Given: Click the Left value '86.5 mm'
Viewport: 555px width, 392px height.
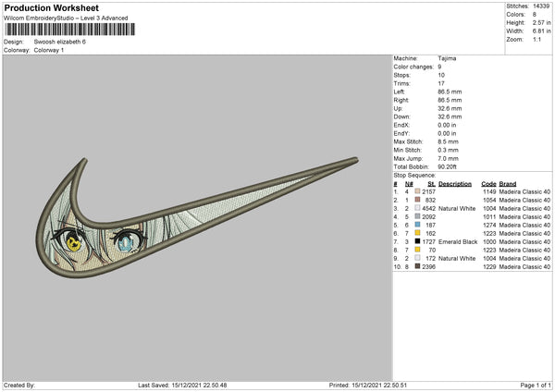Looking at the screenshot, I should point(450,92).
